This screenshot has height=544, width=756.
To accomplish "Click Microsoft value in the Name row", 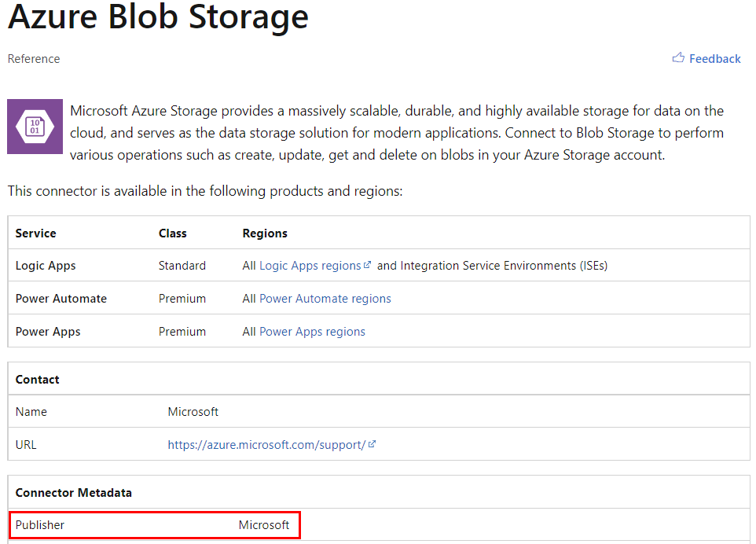I will (x=193, y=412).
